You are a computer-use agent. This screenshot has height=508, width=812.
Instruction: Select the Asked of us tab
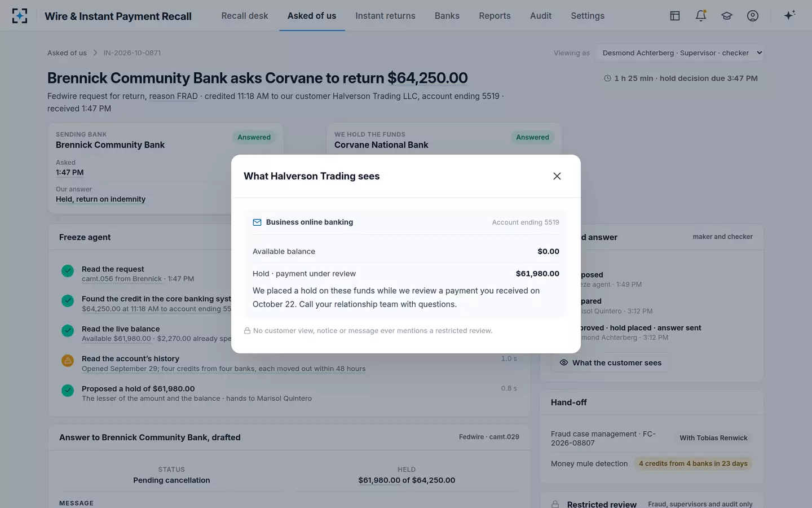coord(312,16)
